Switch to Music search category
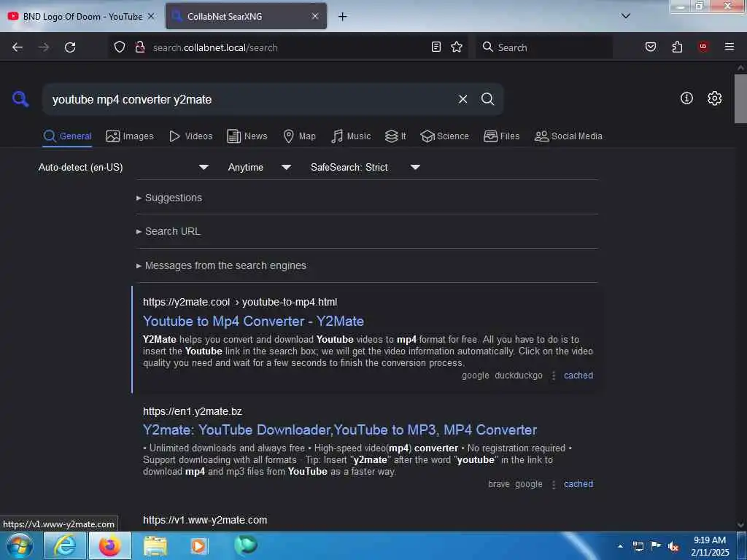This screenshot has width=747, height=560. coord(351,136)
